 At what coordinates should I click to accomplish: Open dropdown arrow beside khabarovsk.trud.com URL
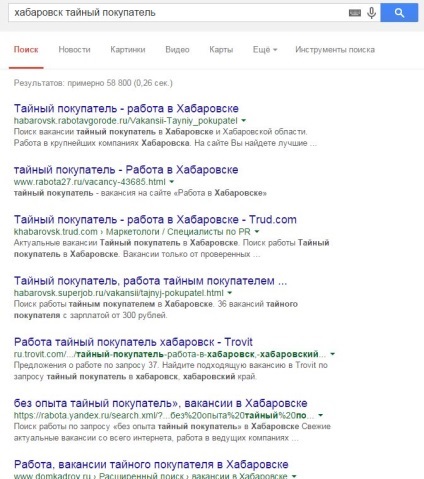(257, 232)
